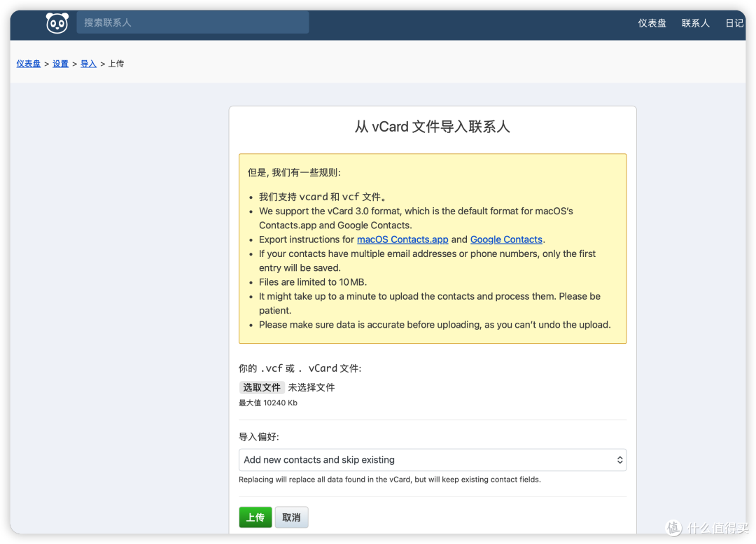Screen dimensions: 756x544
Task: Open the 联系人 navigation item
Action: [x=695, y=23]
